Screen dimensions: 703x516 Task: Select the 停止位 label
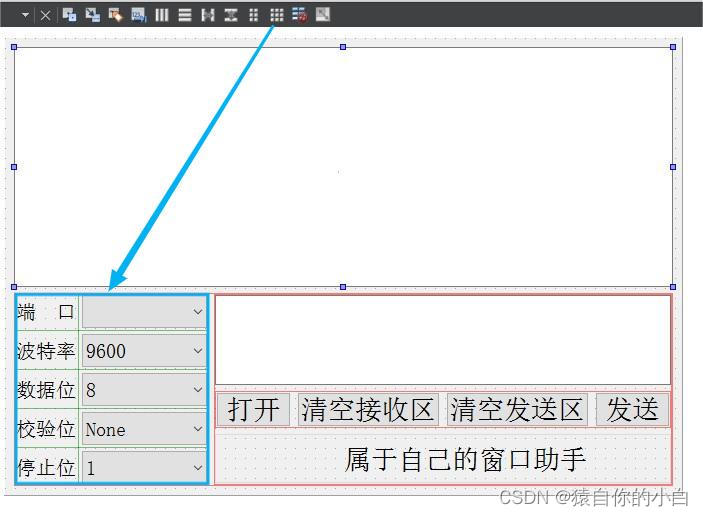coord(46,468)
